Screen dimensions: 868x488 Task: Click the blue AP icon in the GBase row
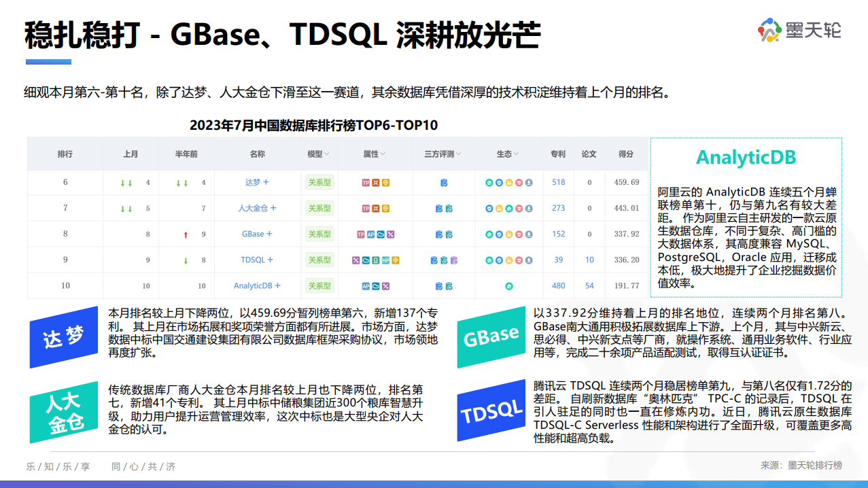tap(370, 234)
